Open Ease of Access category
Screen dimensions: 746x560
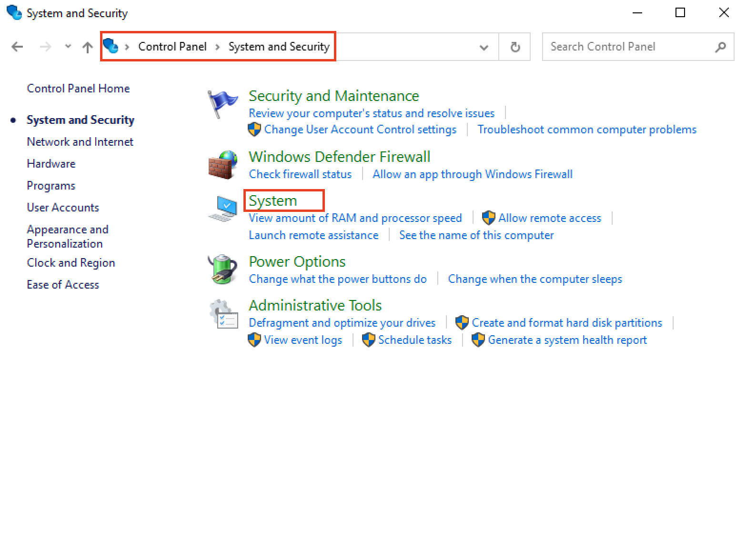pyautogui.click(x=63, y=285)
